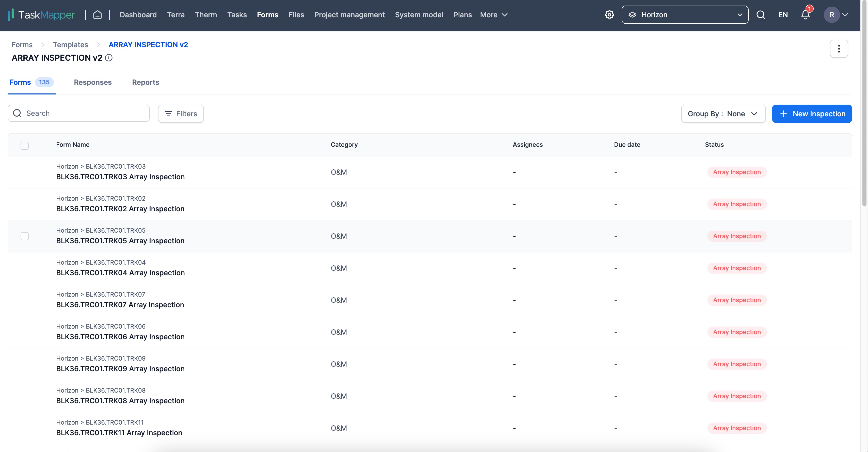The image size is (868, 452).
Task: Click Horizon > BLK36.TRC01.TRK08 path text
Action: 101,390
